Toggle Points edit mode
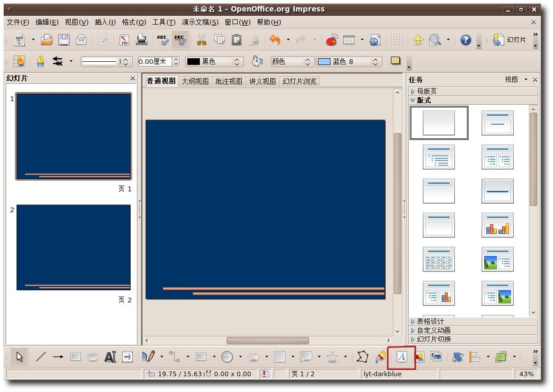This screenshot has height=392, width=553. [x=363, y=357]
